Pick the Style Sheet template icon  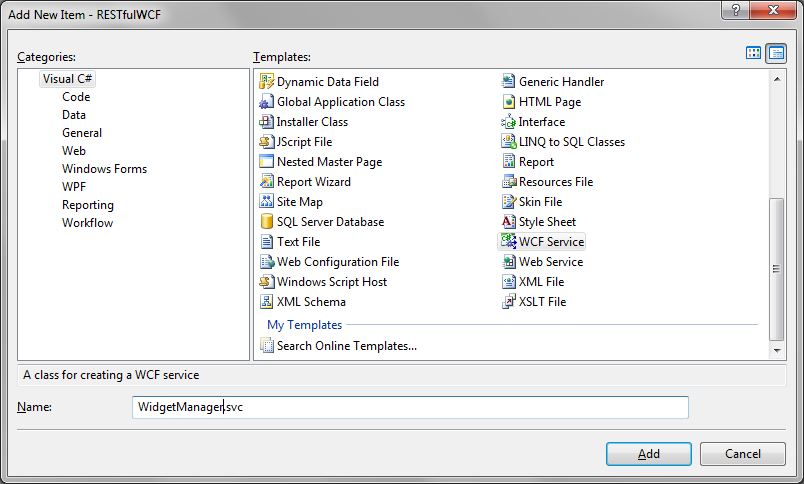tap(509, 221)
